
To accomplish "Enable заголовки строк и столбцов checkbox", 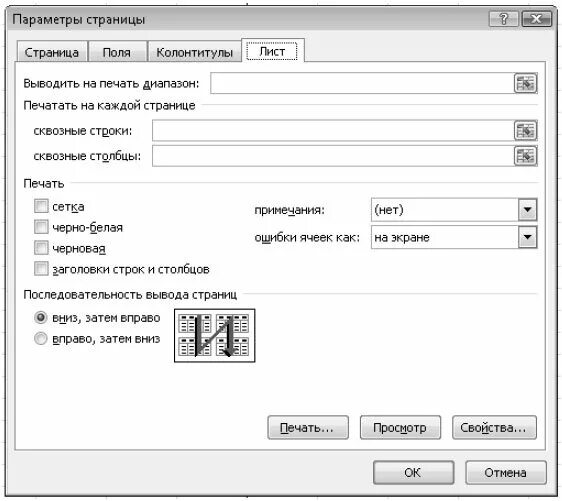I will (x=41, y=268).
